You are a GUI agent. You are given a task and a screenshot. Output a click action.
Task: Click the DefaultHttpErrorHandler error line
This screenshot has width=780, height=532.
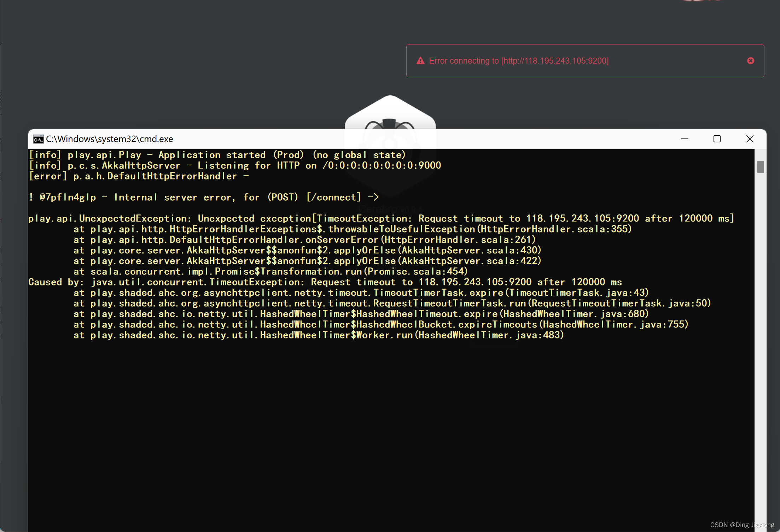coord(139,176)
